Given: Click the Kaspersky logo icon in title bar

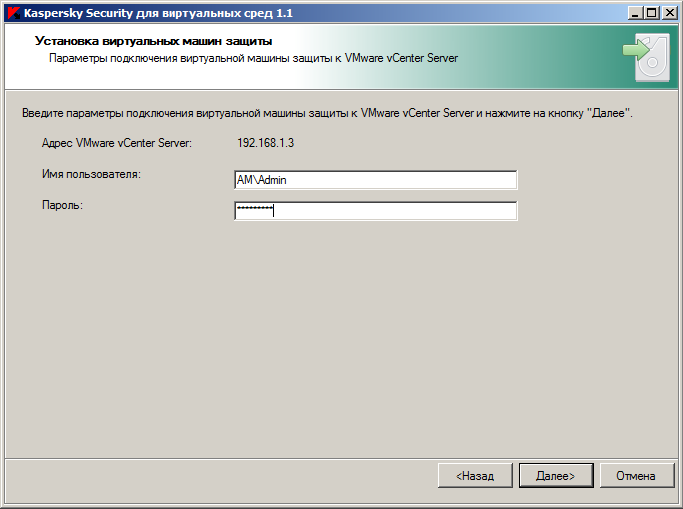Looking at the screenshot, I should (14, 13).
